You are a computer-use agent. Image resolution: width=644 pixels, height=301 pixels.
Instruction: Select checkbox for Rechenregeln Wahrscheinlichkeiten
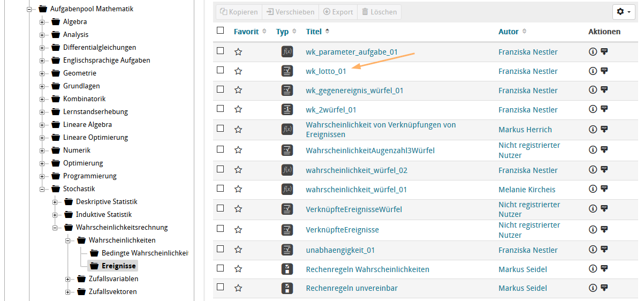coord(221,268)
